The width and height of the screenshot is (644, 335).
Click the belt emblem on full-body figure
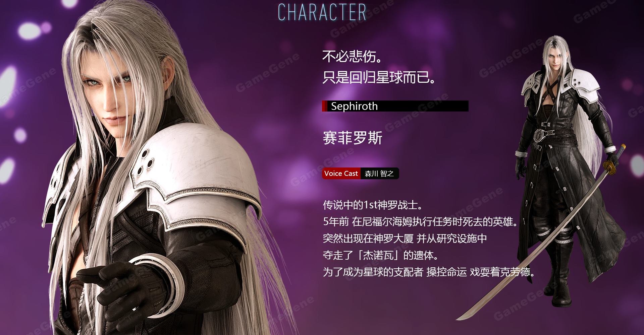click(x=540, y=134)
